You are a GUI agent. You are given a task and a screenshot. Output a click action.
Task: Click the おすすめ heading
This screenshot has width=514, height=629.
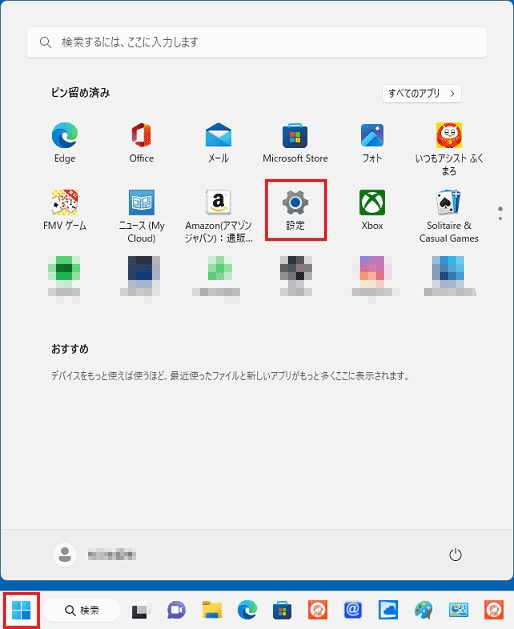pyautogui.click(x=70, y=349)
